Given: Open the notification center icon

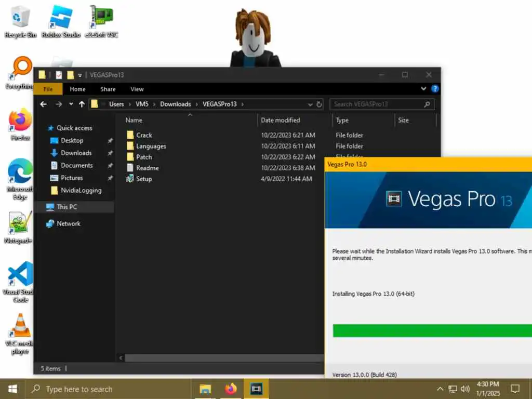Looking at the screenshot, I should 515,389.
